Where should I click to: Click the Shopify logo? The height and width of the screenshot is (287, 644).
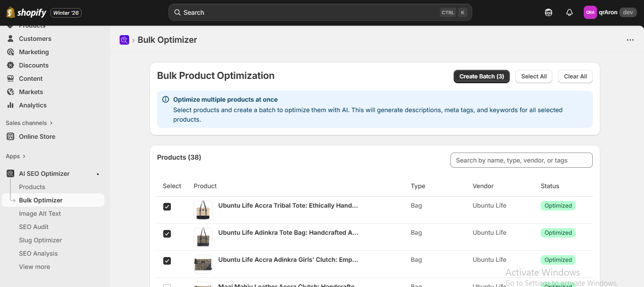pos(26,13)
